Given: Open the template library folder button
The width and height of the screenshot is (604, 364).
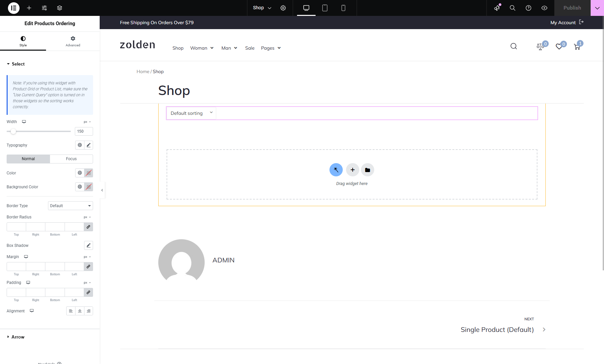Looking at the screenshot, I should 368,170.
